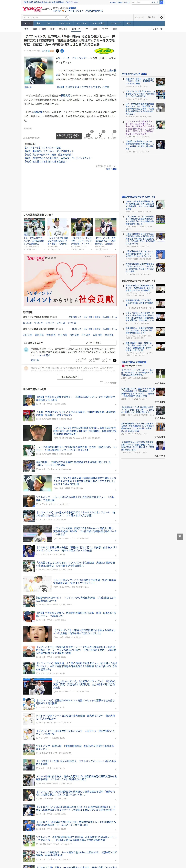Open the エンタメ category tab
186x868 pixels.
tap(63, 29)
